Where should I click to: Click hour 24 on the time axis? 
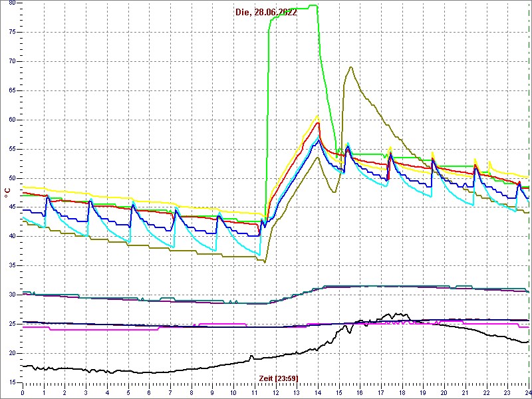tap(528, 392)
